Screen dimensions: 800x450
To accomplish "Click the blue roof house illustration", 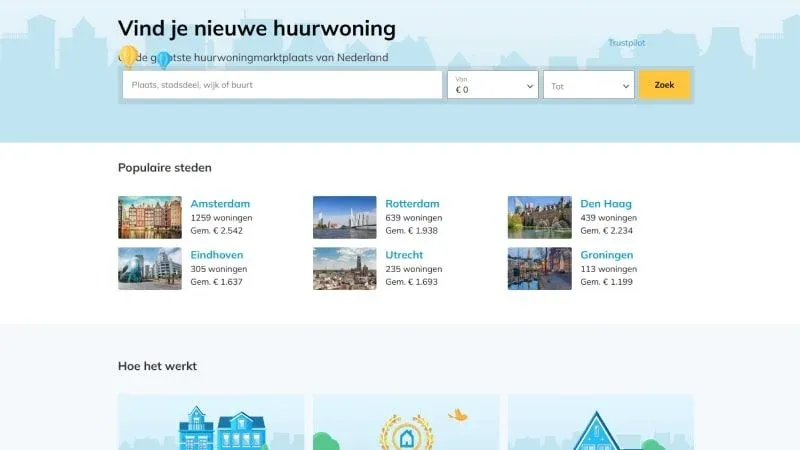I will (600, 428).
